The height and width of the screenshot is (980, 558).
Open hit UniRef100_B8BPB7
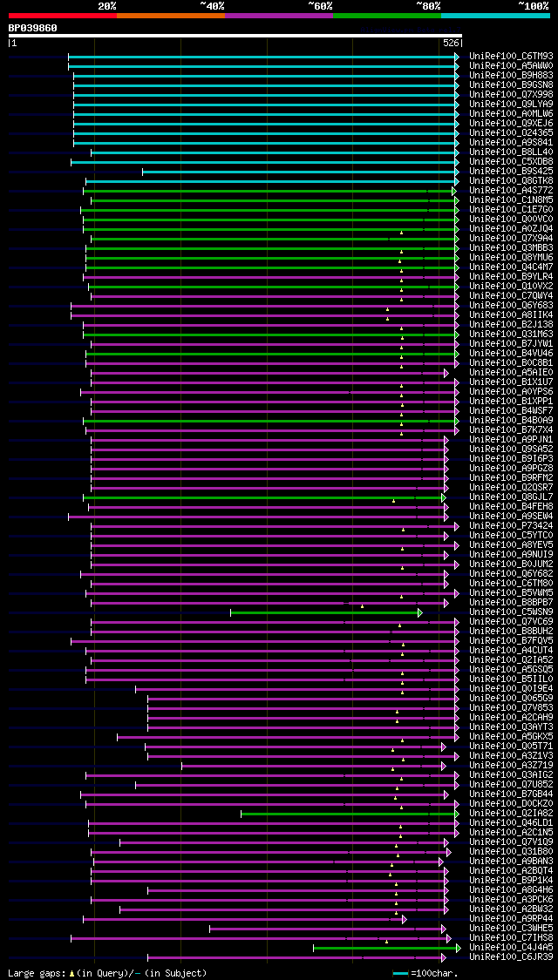[x=511, y=603]
